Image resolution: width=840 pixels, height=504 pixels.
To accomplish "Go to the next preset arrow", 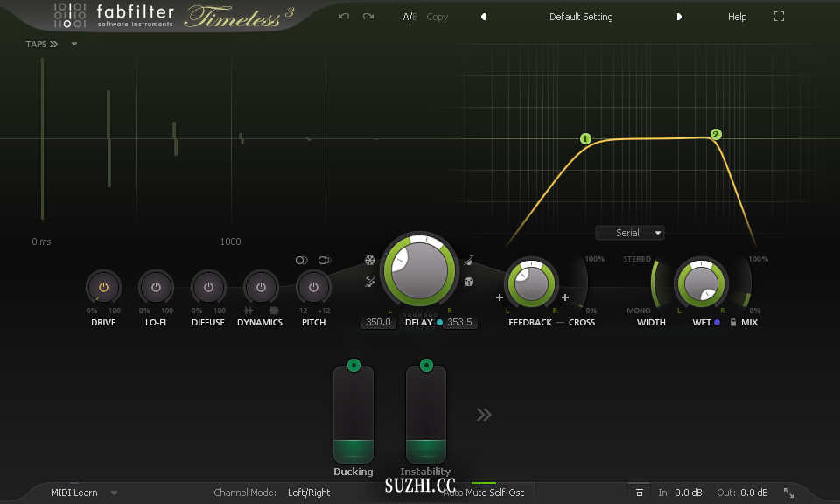I will (x=678, y=17).
